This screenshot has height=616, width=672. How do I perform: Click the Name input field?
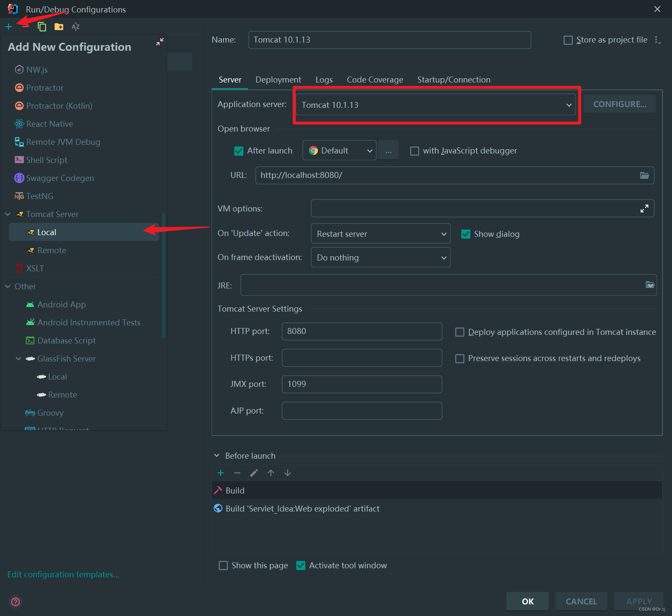tap(390, 40)
